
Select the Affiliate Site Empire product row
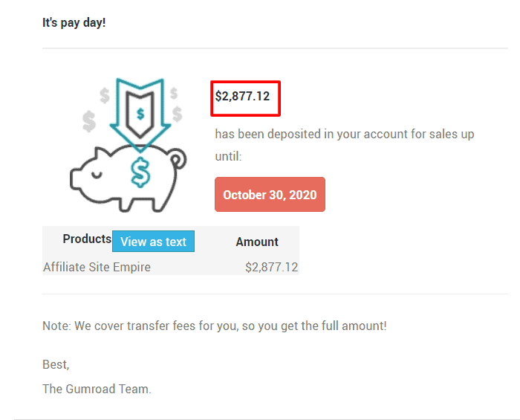click(x=97, y=267)
